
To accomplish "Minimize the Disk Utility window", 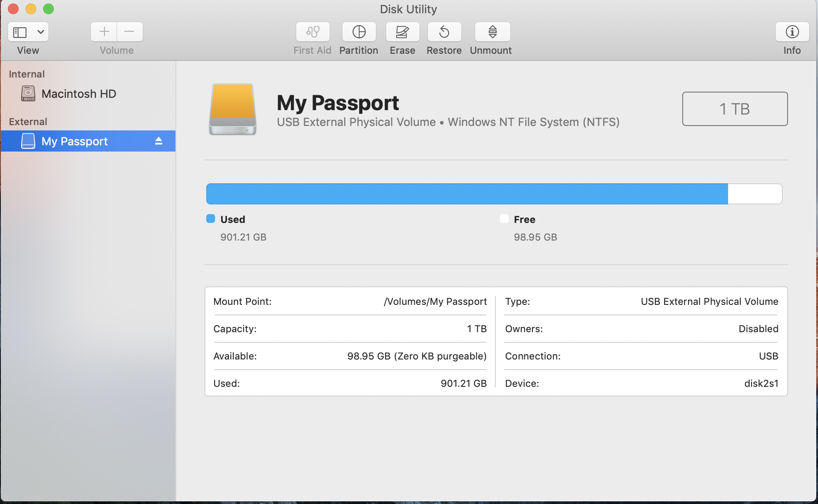I will pos(31,9).
